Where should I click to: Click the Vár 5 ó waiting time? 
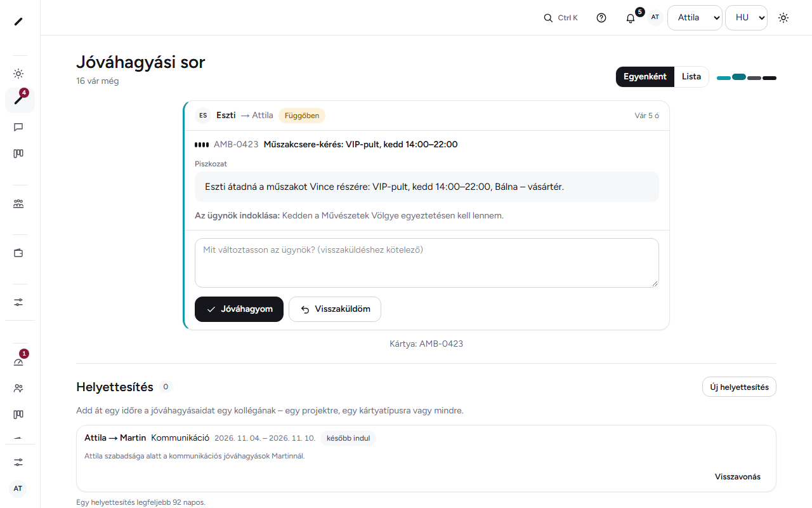[x=647, y=116]
